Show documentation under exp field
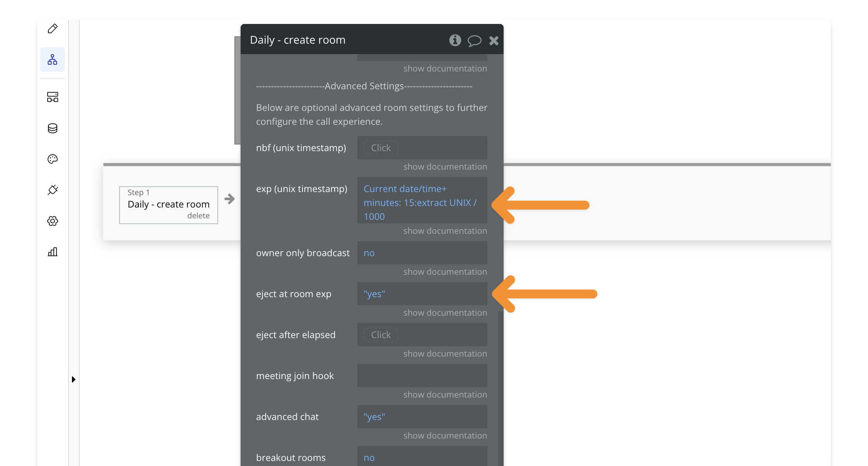868x466 pixels. (x=445, y=231)
